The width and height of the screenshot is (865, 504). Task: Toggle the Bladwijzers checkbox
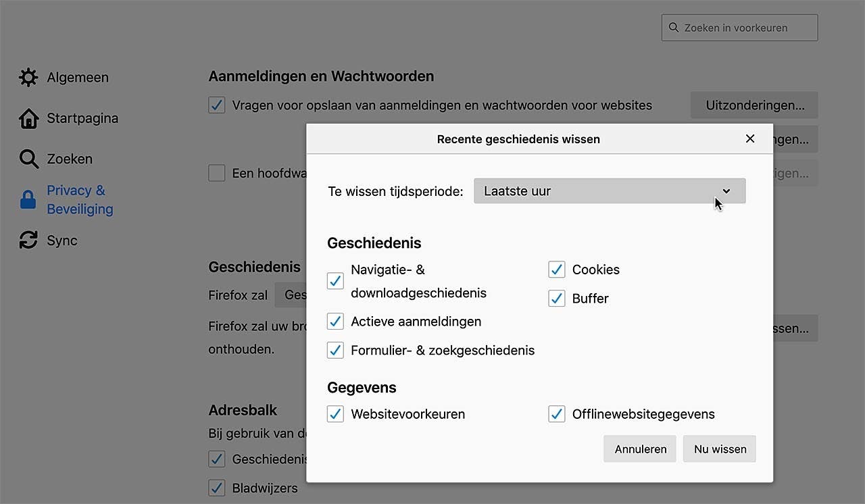[x=216, y=488]
